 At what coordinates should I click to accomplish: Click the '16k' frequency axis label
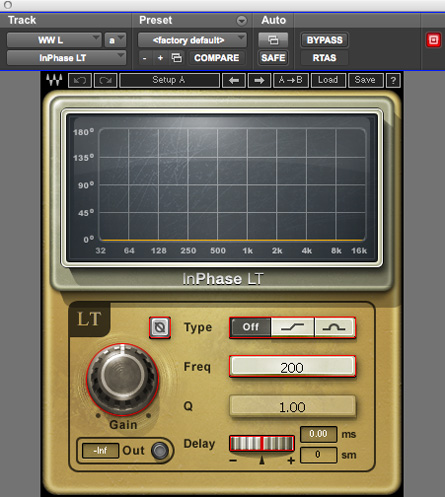click(359, 251)
